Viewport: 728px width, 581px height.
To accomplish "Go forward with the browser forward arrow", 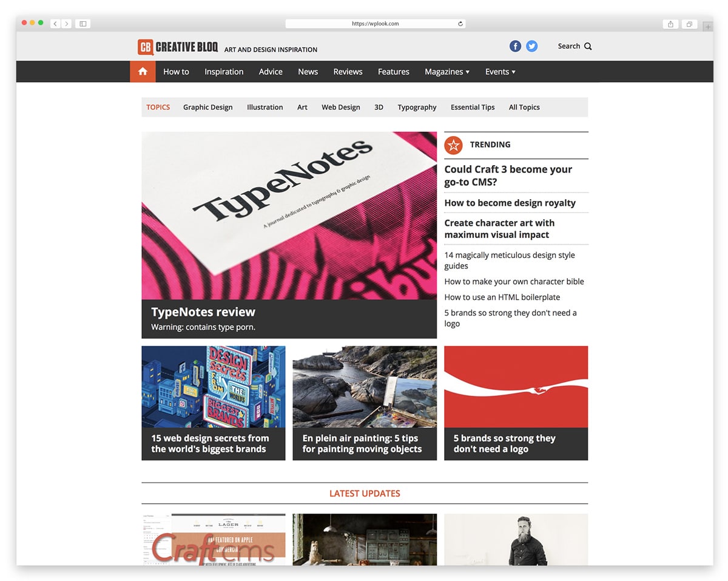I will click(66, 24).
